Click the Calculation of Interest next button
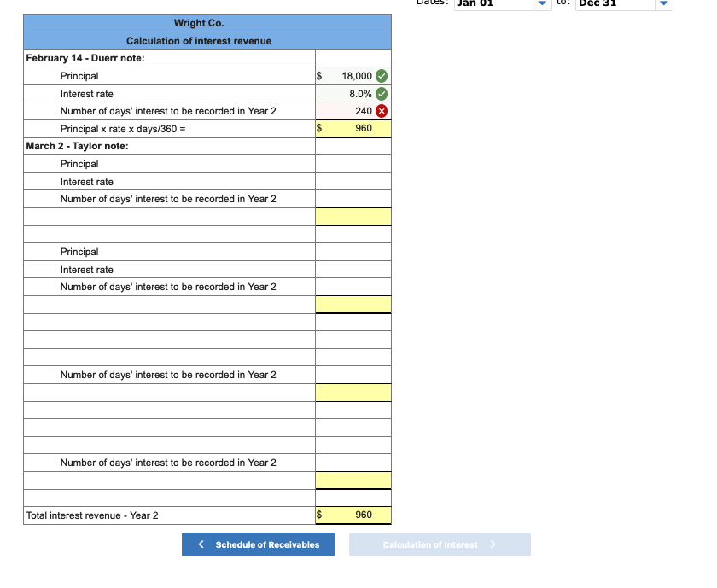 [440, 544]
